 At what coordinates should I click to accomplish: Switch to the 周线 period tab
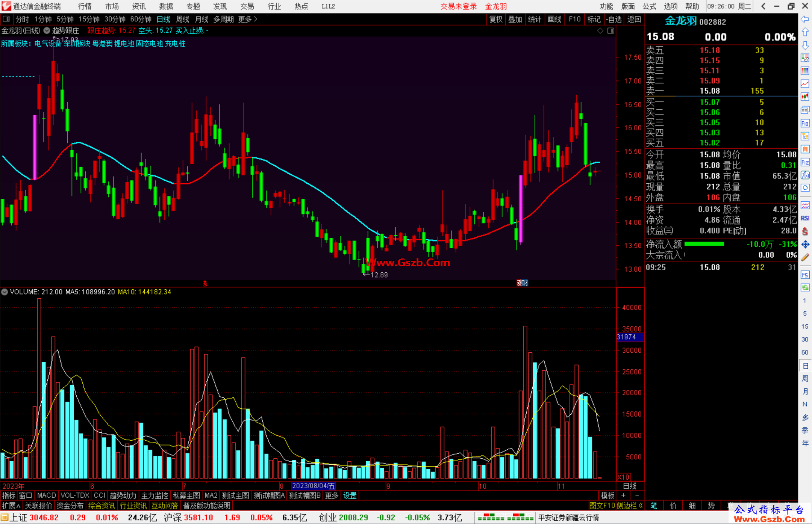(183, 19)
